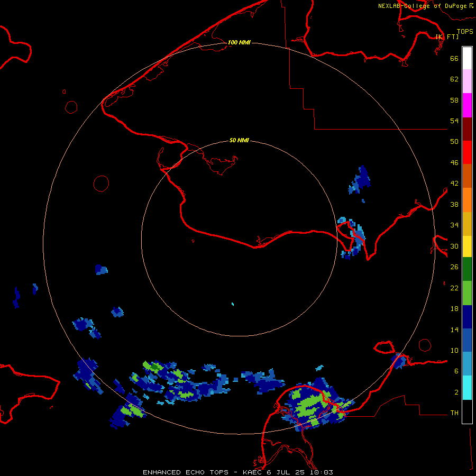Image resolution: width=476 pixels, height=476 pixels.
Task: Pick the medium blue legend swatch
Action: 467,340
